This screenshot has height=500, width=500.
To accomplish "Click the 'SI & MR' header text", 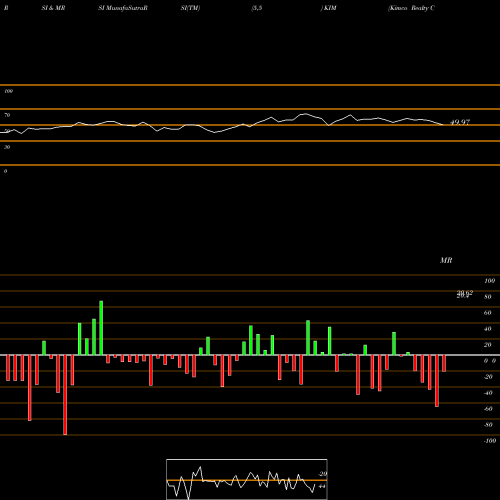I will coord(53,8).
